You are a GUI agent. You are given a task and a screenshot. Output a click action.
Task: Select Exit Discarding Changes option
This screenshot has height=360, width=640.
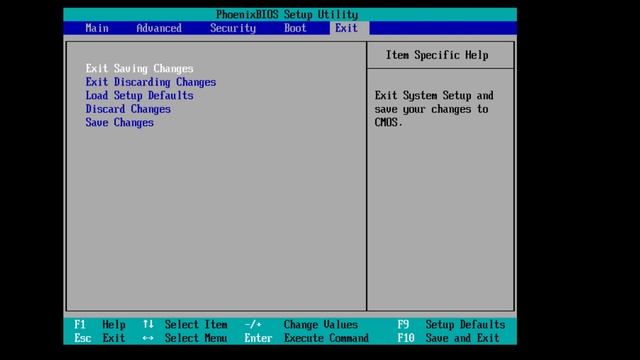[151, 82]
